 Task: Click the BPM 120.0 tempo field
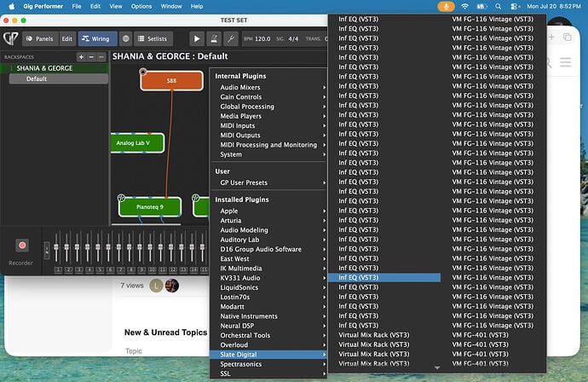click(x=257, y=38)
